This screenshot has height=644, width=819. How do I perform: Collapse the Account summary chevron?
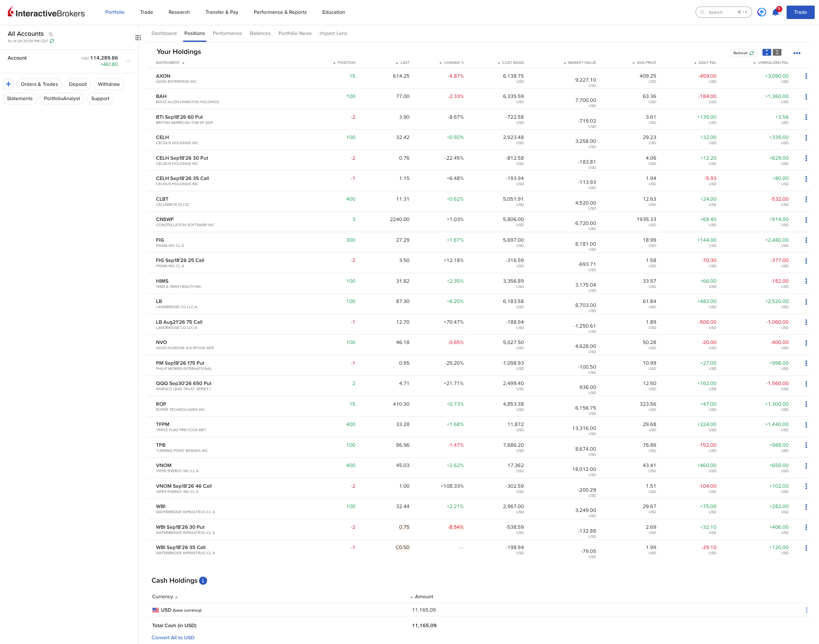tap(128, 61)
